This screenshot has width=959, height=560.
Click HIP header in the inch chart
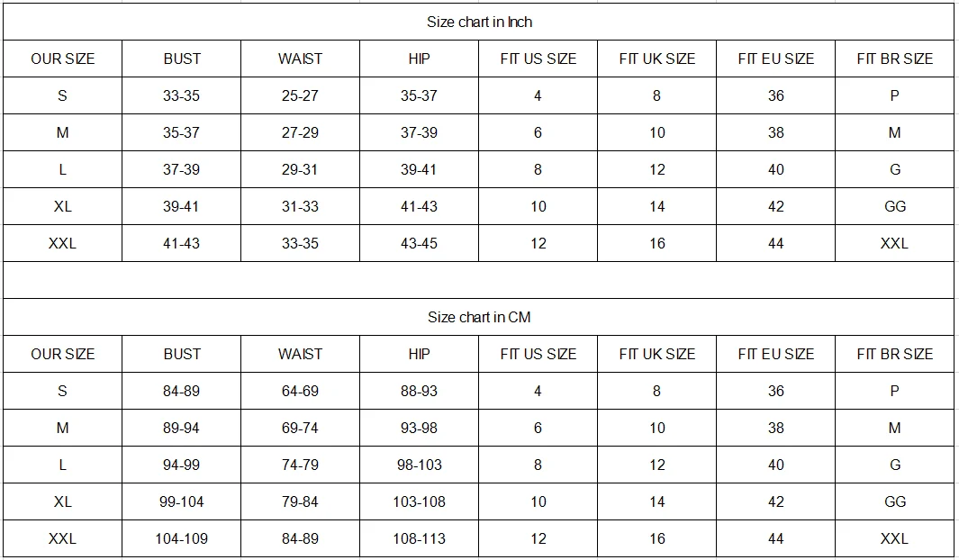(x=419, y=59)
